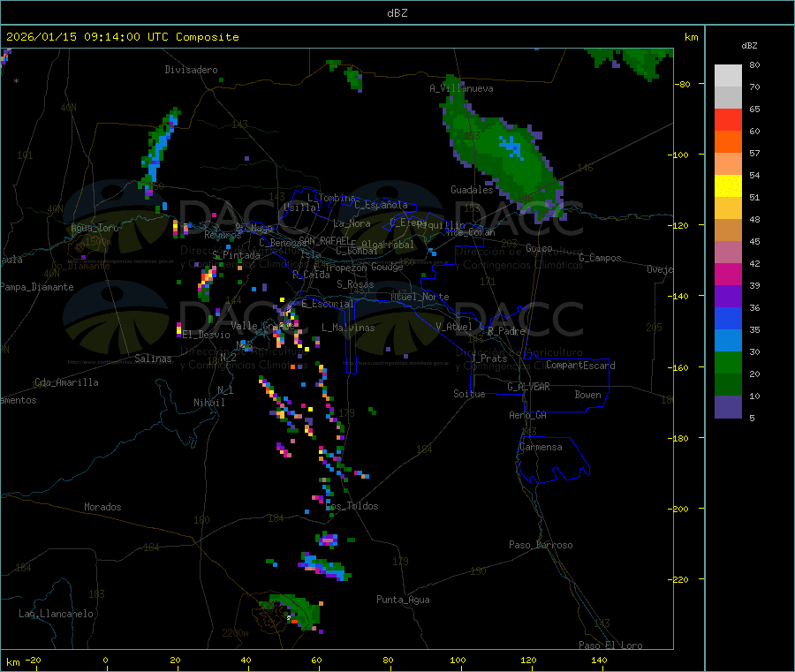Click the 'Bowen' map label
Viewport: 795px width, 672px height.
point(587,395)
